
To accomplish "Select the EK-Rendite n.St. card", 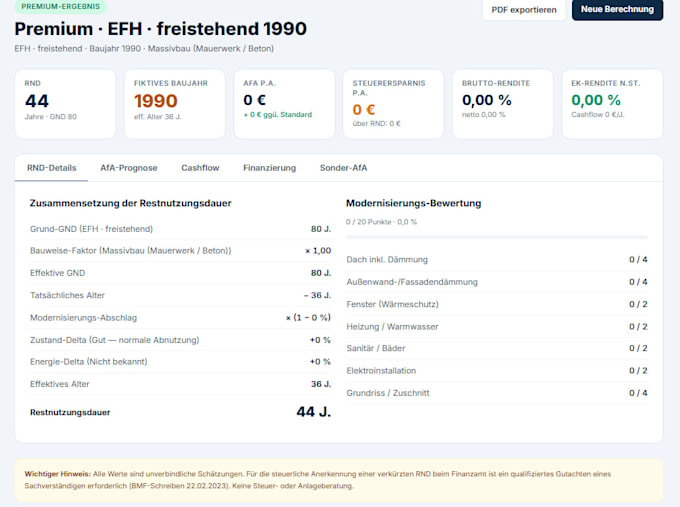I will [612, 104].
